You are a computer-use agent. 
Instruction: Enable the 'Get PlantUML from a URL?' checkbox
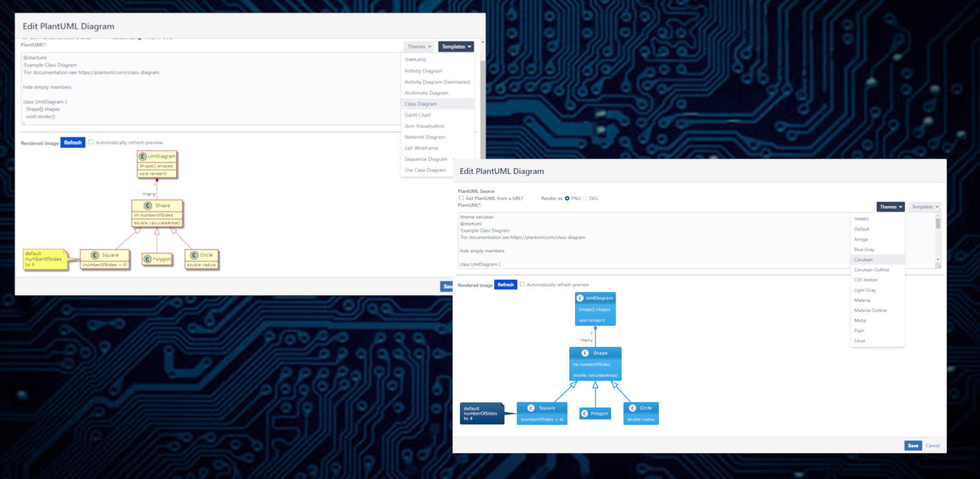coord(461,198)
